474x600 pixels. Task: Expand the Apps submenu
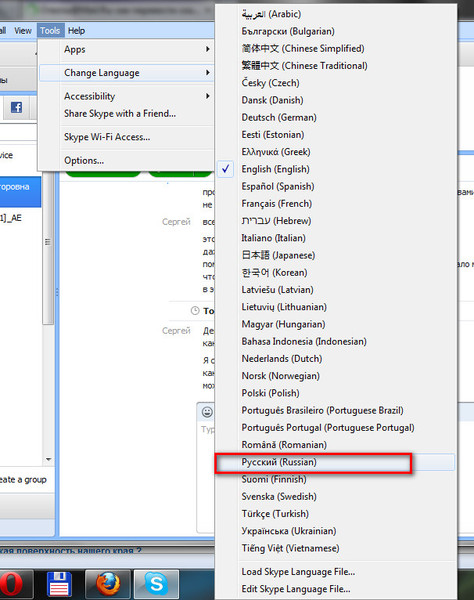126,49
